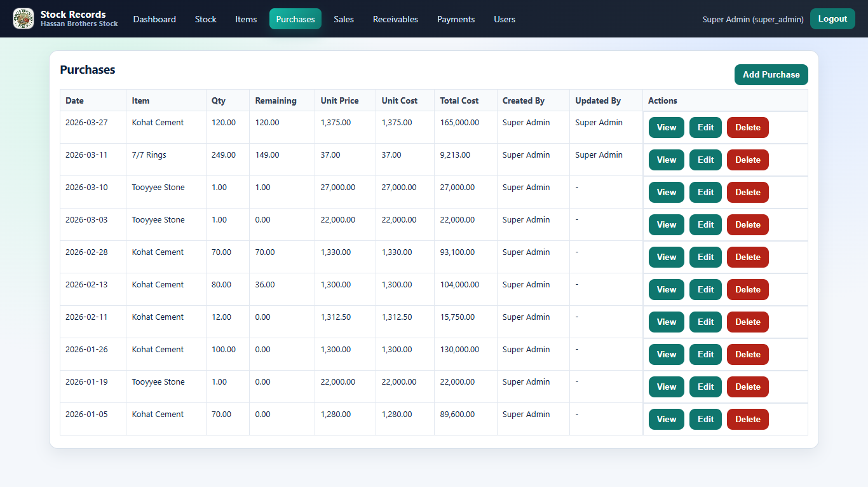The width and height of the screenshot is (868, 487).
Task: View the 2026-03-10 Tooyyee Stone purchase
Action: tap(667, 192)
